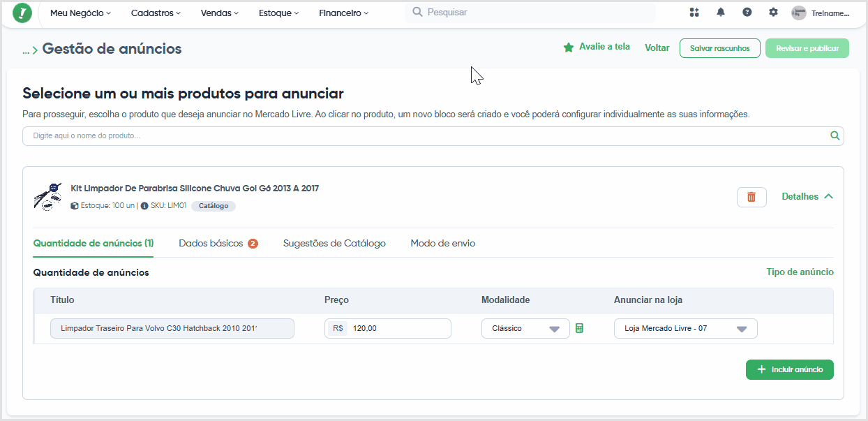Open the Meu Negócio menu

(80, 13)
